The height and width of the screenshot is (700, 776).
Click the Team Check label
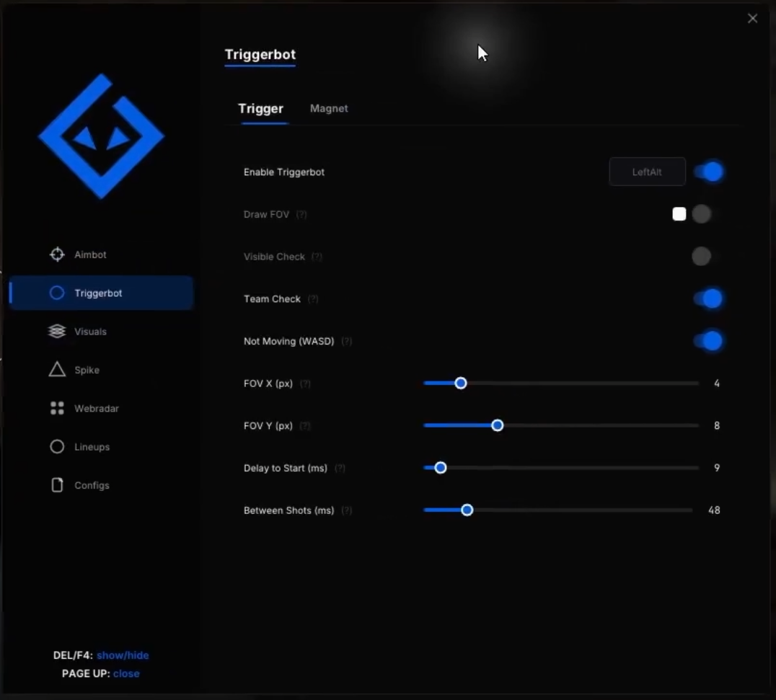tap(272, 298)
